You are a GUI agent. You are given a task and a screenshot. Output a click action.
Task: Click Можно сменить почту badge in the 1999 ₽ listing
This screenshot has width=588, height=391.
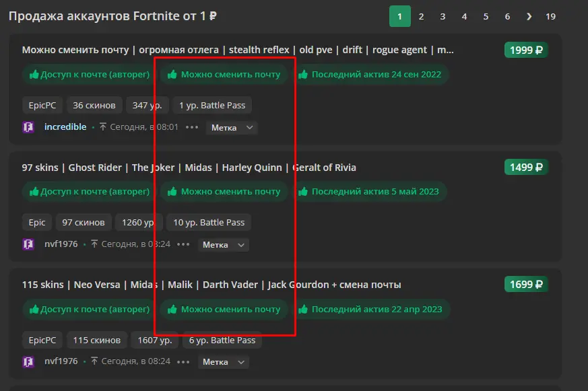coord(224,75)
